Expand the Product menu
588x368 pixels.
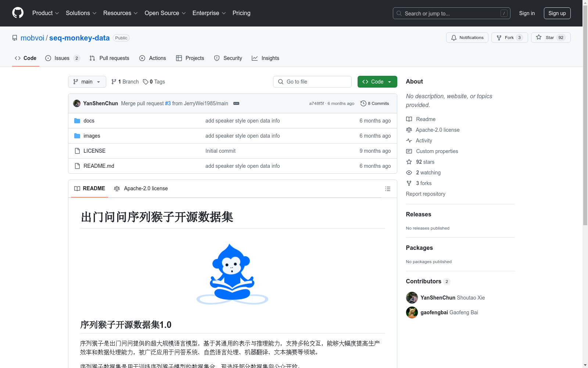point(46,13)
